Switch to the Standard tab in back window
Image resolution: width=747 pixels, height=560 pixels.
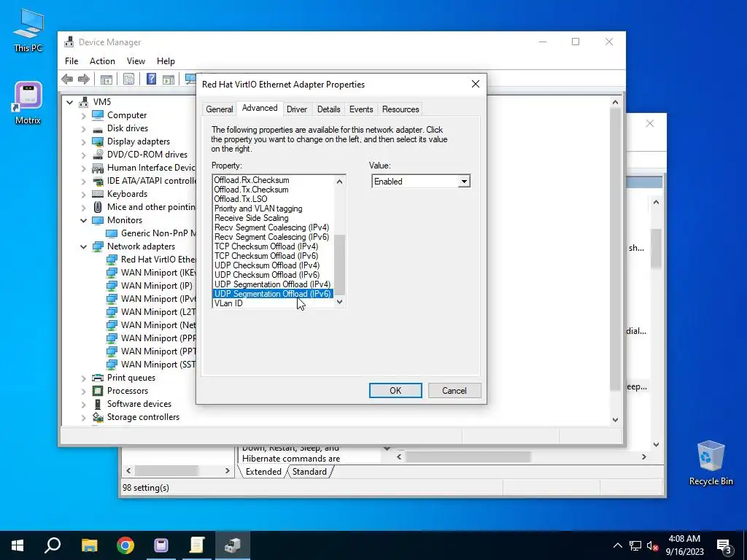(x=309, y=472)
